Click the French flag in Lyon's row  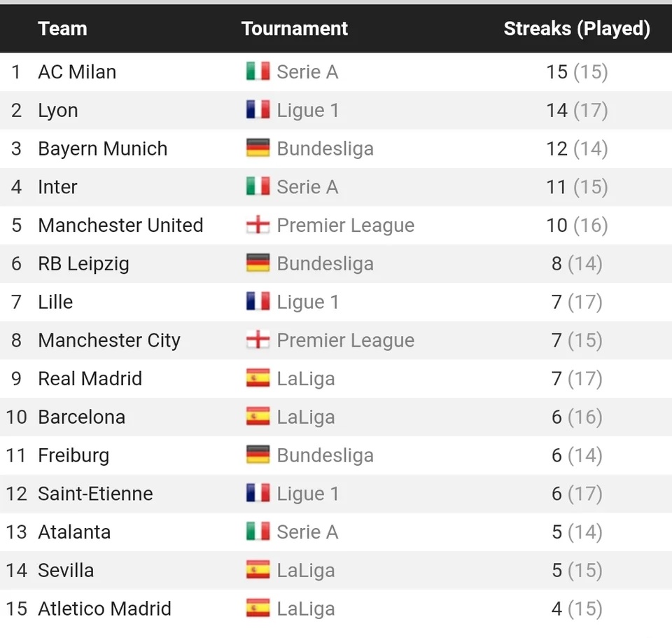pyautogui.click(x=258, y=110)
